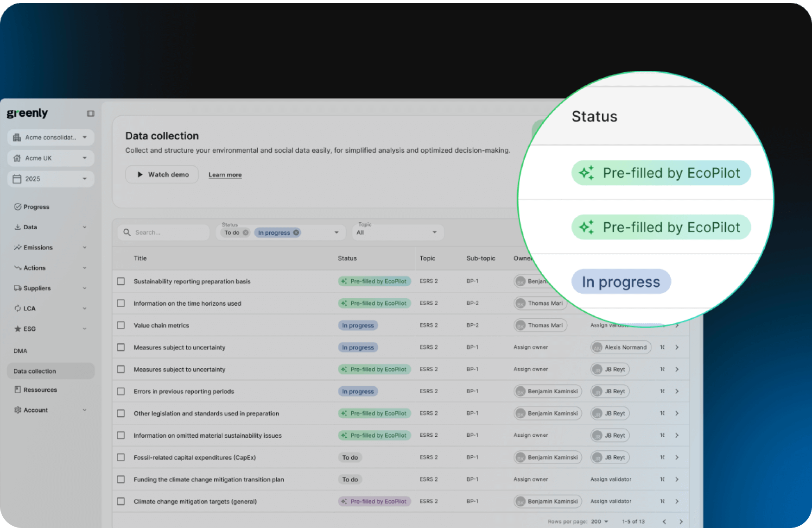Open row details arrow for Funding the climate change mitigation
Viewport: 812px width, 528px height.
point(677,479)
